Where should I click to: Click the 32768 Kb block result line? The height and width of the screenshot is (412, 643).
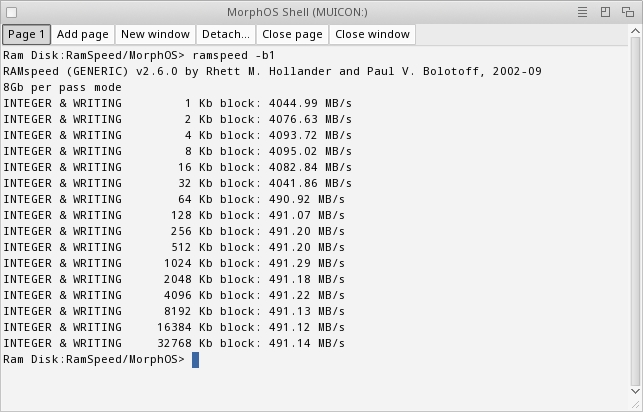[x=176, y=343]
